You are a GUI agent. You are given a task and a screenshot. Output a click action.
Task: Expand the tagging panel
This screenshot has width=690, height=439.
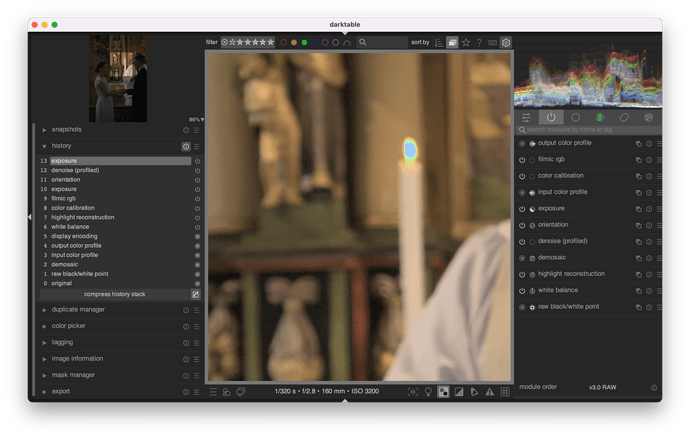44,343
